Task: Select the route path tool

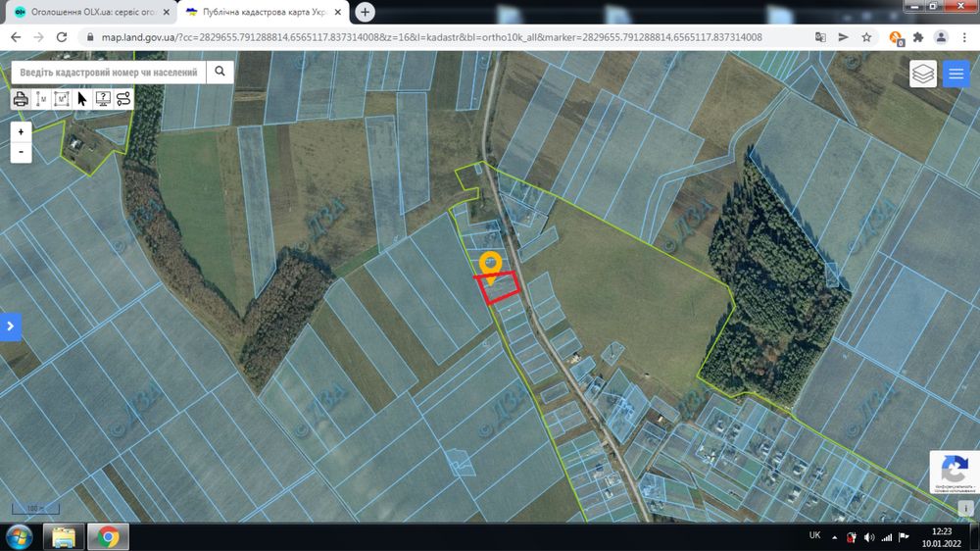Action: (x=123, y=99)
